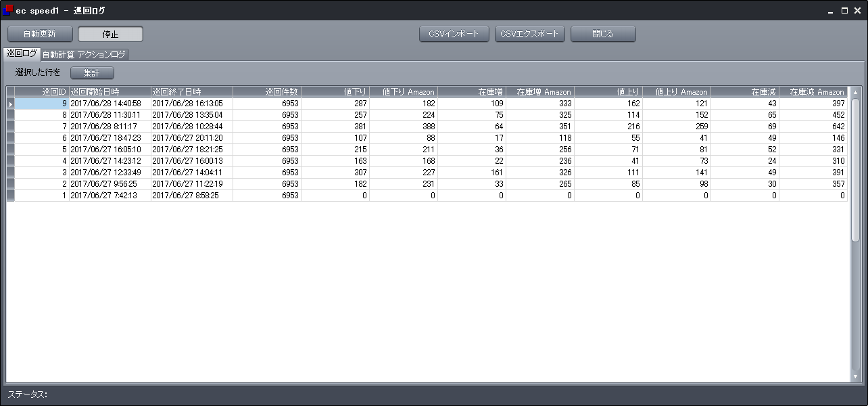Click the 値下り Amazon column header
Screen dimensions: 868x406
point(403,91)
